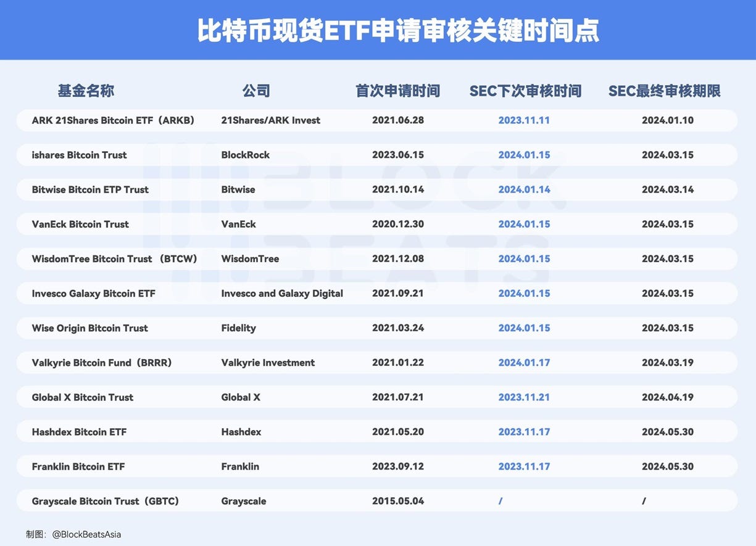Select the 首次申请时间 column header

398,91
